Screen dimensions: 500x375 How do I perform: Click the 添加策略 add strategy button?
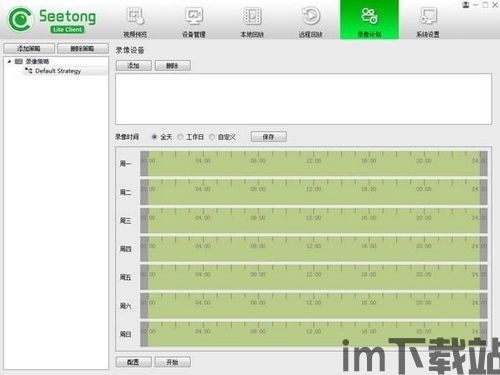pyautogui.click(x=29, y=49)
